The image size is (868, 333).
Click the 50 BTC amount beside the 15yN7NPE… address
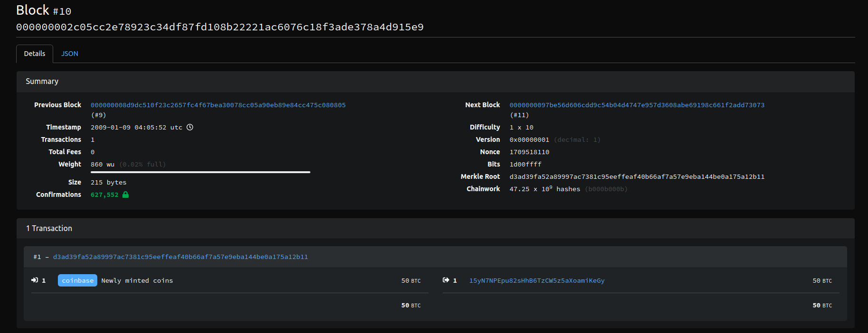click(x=822, y=281)
